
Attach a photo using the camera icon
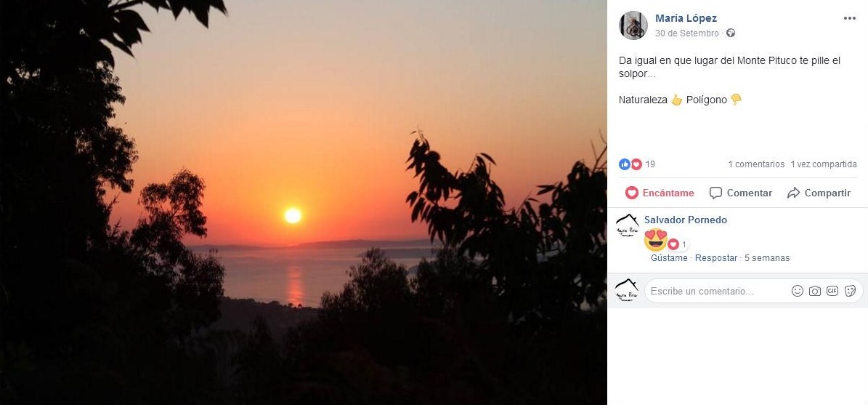tap(815, 292)
